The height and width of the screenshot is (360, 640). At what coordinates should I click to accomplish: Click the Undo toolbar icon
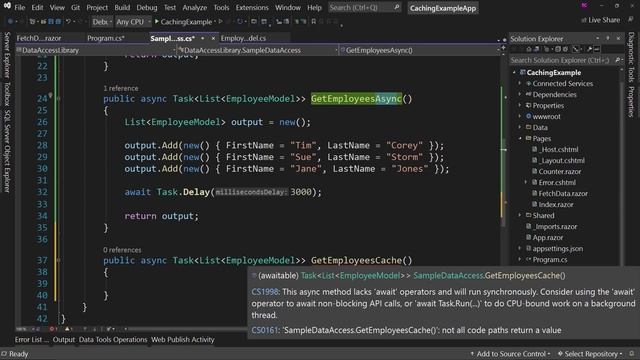point(68,21)
